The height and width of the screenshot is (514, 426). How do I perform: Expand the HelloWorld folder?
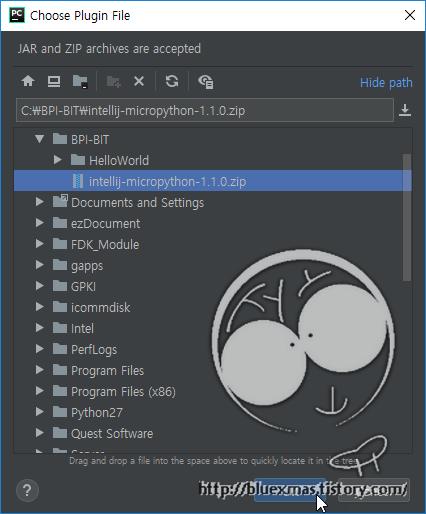click(58, 160)
